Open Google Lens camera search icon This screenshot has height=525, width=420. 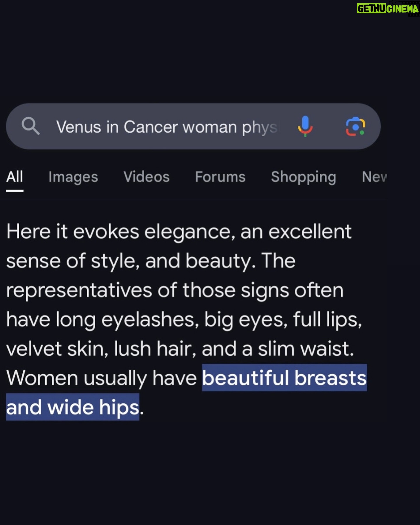point(355,127)
